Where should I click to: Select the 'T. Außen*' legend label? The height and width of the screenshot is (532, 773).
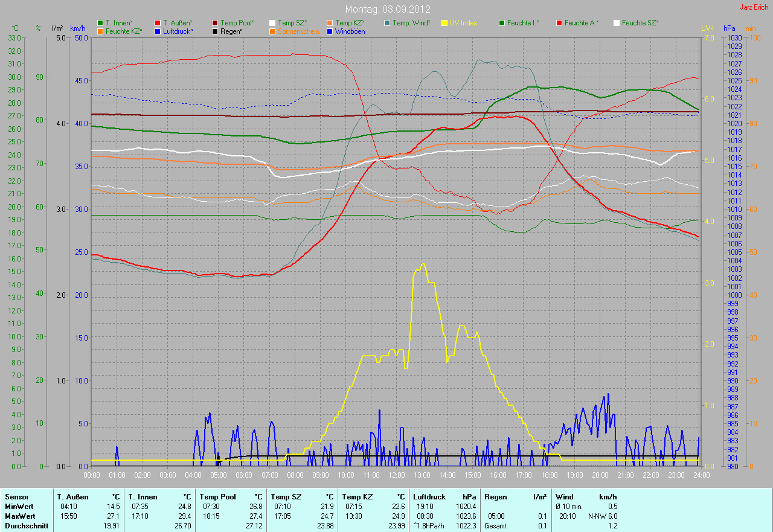(x=178, y=23)
